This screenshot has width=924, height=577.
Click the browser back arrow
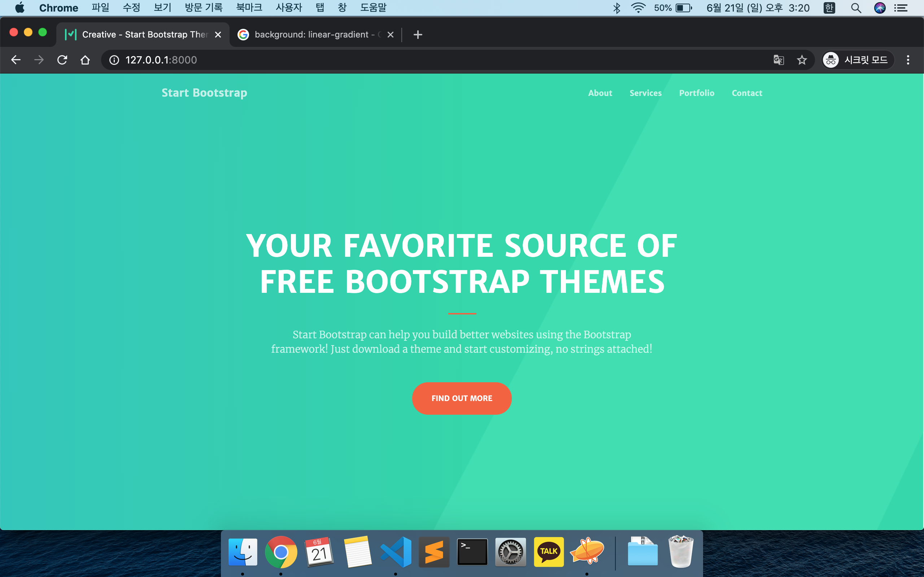pyautogui.click(x=16, y=60)
